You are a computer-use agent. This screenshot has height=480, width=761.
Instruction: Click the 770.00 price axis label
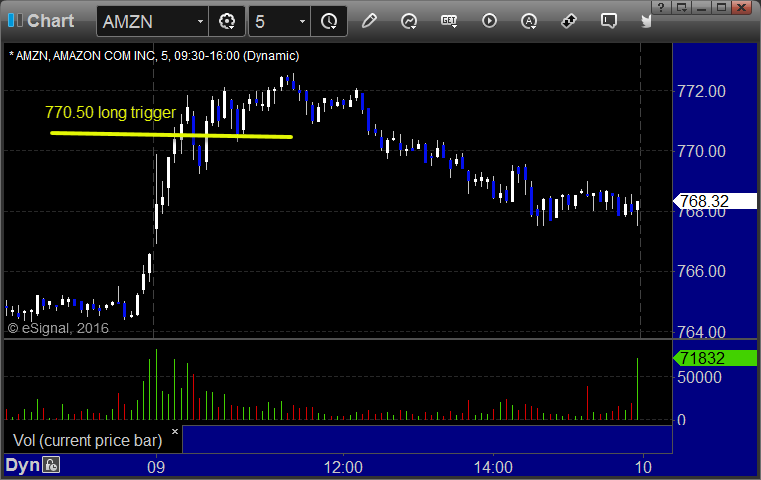702,151
